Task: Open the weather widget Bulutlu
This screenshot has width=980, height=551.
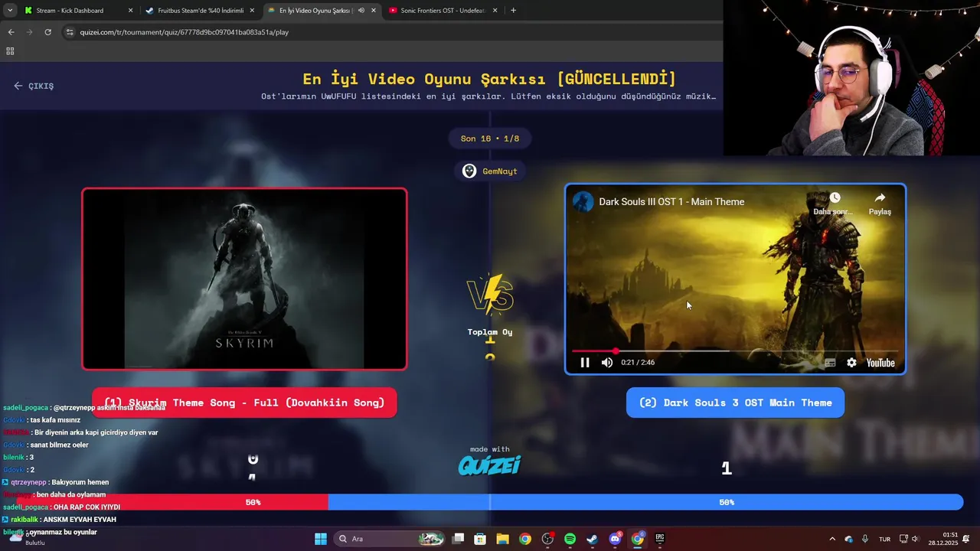Action: tap(25, 539)
